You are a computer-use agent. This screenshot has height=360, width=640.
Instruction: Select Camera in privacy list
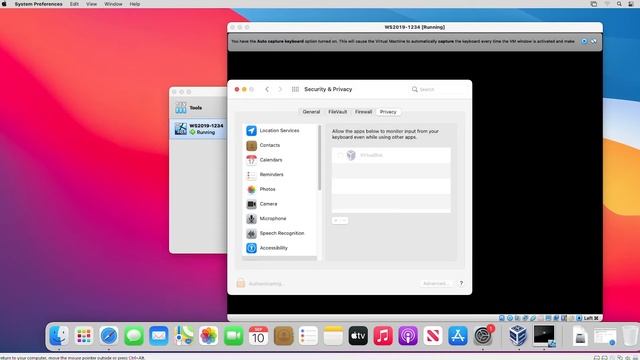[x=280, y=204]
